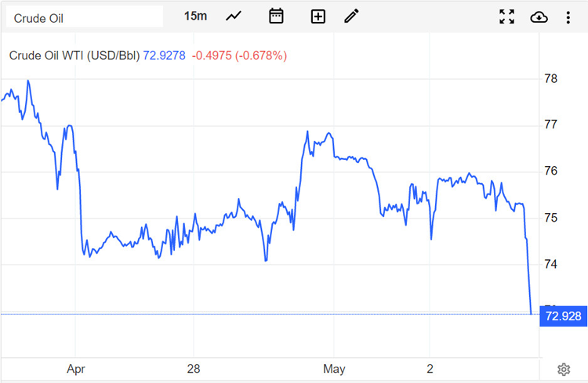Enter fullscreen chart mode
This screenshot has height=383, width=588.
[x=507, y=16]
